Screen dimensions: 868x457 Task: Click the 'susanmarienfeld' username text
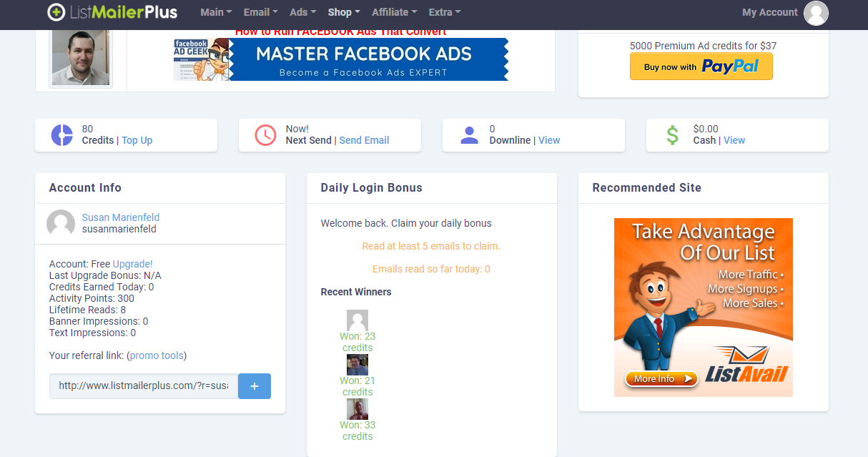point(119,229)
